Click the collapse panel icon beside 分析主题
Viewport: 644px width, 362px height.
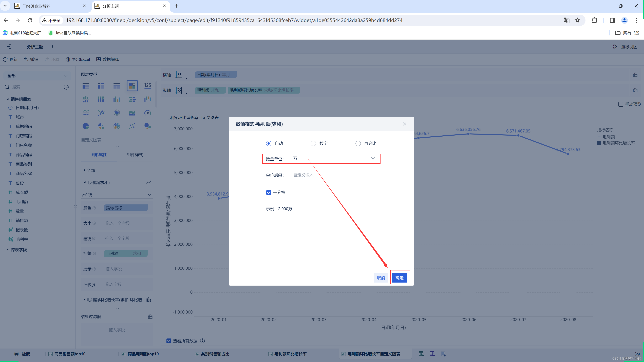click(9, 47)
